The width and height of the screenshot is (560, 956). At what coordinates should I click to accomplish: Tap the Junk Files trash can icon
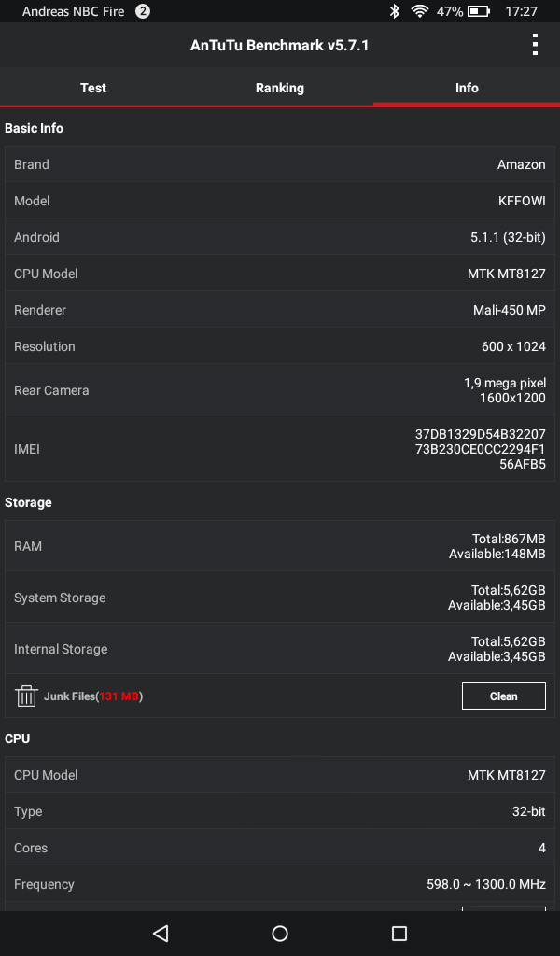[26, 696]
